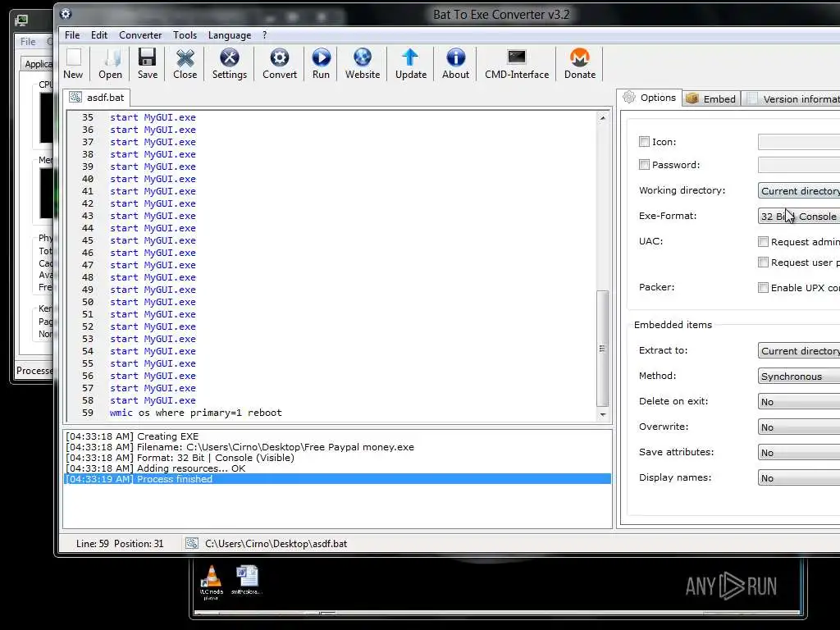The height and width of the screenshot is (630, 840).
Task: Launch the CMD-Interface icon
Action: click(517, 57)
